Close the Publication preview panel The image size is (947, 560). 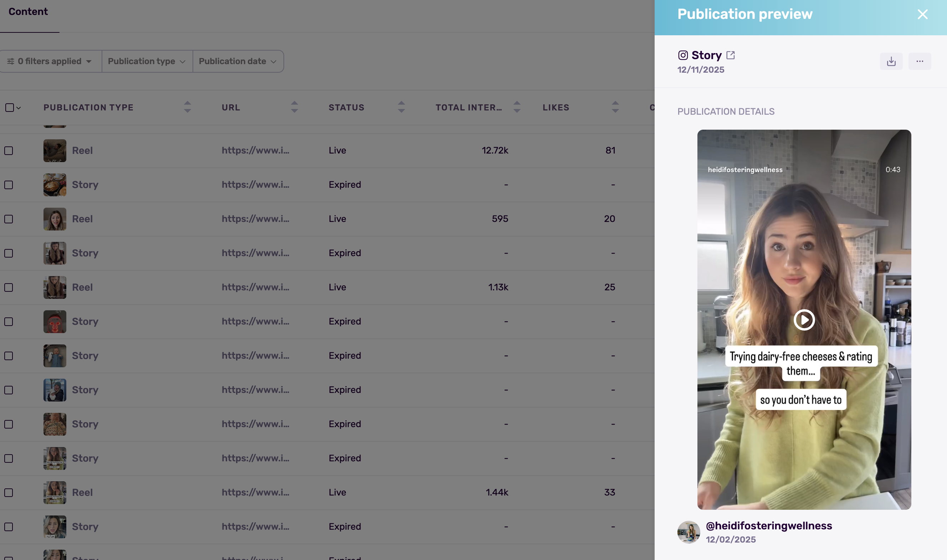point(922,14)
